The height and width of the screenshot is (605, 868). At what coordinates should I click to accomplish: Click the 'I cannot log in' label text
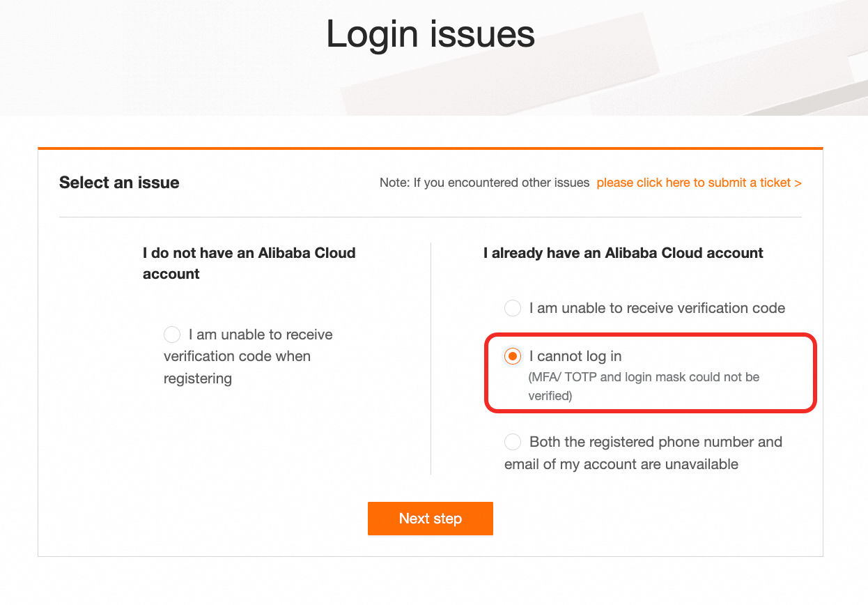[x=575, y=356]
